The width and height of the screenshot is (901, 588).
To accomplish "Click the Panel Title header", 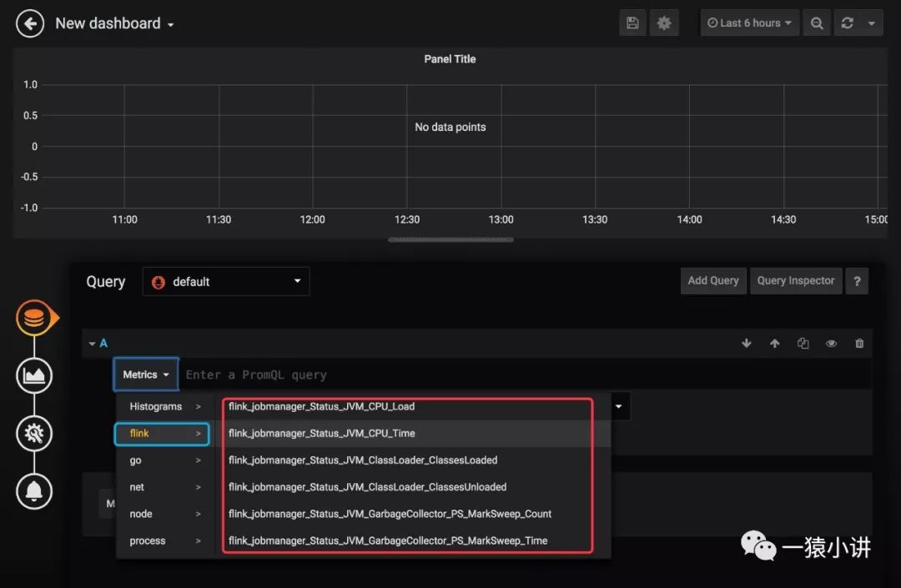I will (450, 59).
